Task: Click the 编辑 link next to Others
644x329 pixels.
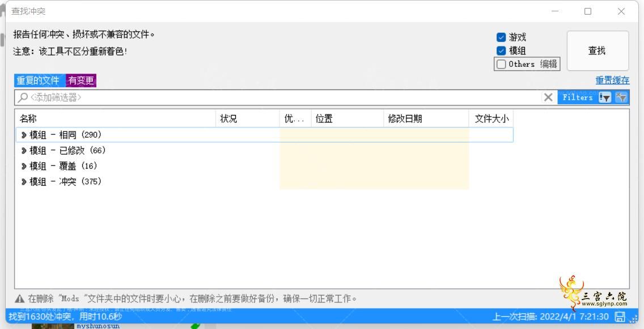Action: [548, 64]
